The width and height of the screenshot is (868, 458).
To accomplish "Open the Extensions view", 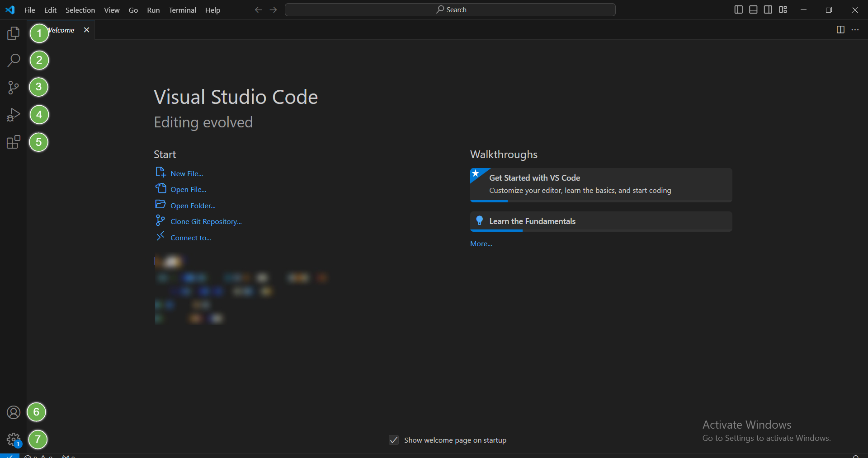I will (x=14, y=142).
